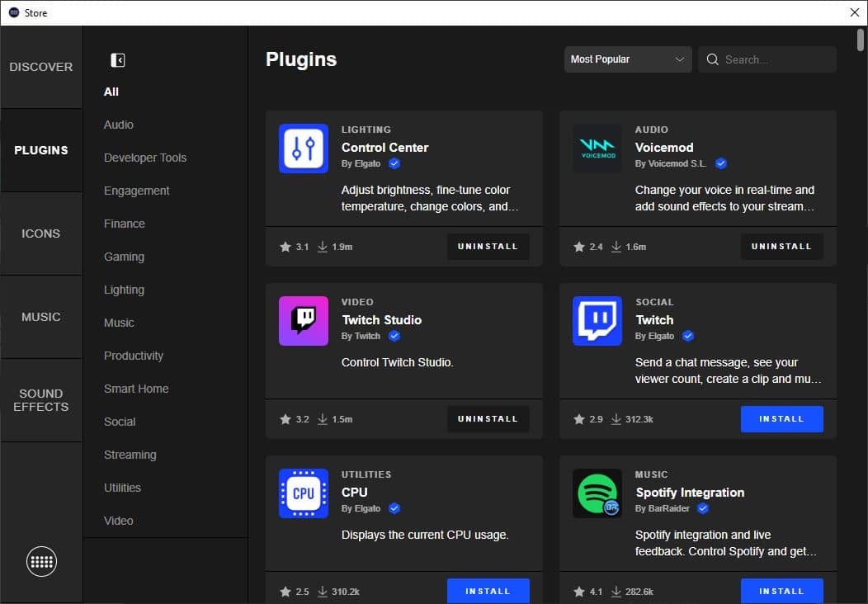This screenshot has height=604, width=868.
Task: Click the Twitch Studio purple icon
Action: 304,321
